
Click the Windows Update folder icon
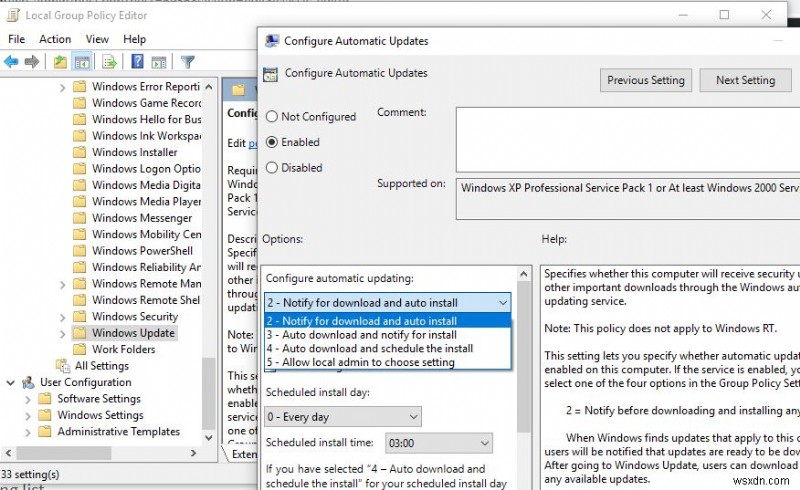pyautogui.click(x=79, y=333)
